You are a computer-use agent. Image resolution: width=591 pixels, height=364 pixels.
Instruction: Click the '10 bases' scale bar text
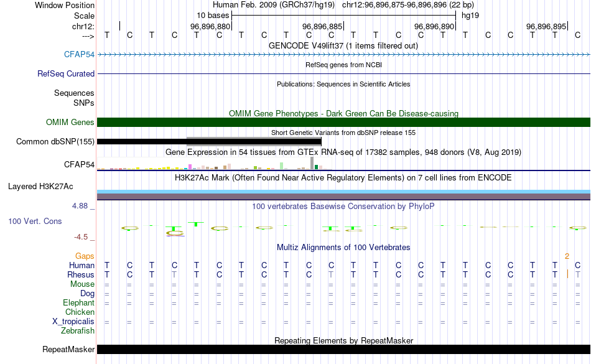pyautogui.click(x=213, y=16)
